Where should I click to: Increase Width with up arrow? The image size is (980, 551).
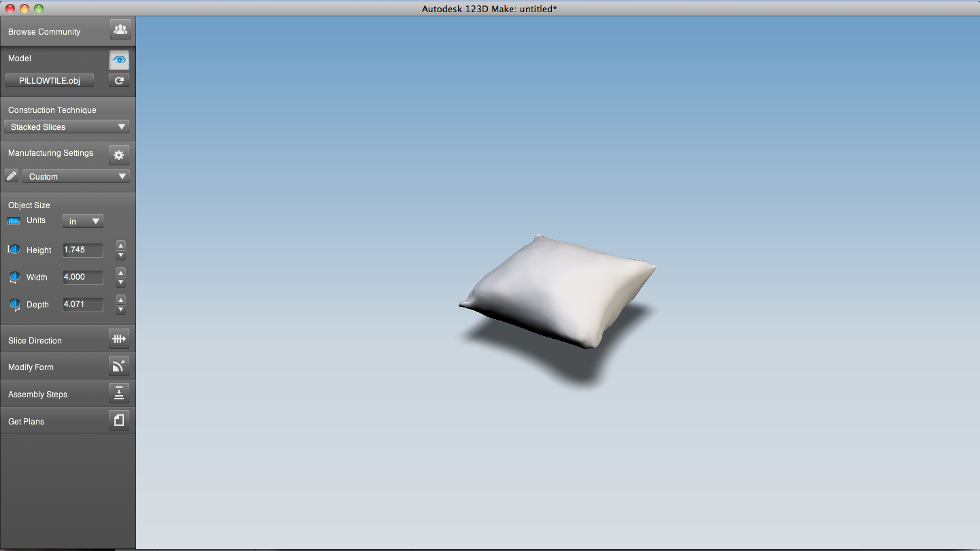coord(120,272)
